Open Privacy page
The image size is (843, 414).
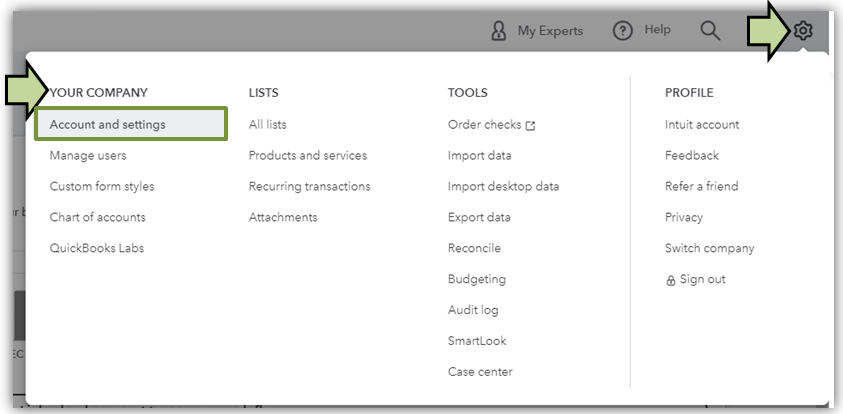coord(683,217)
